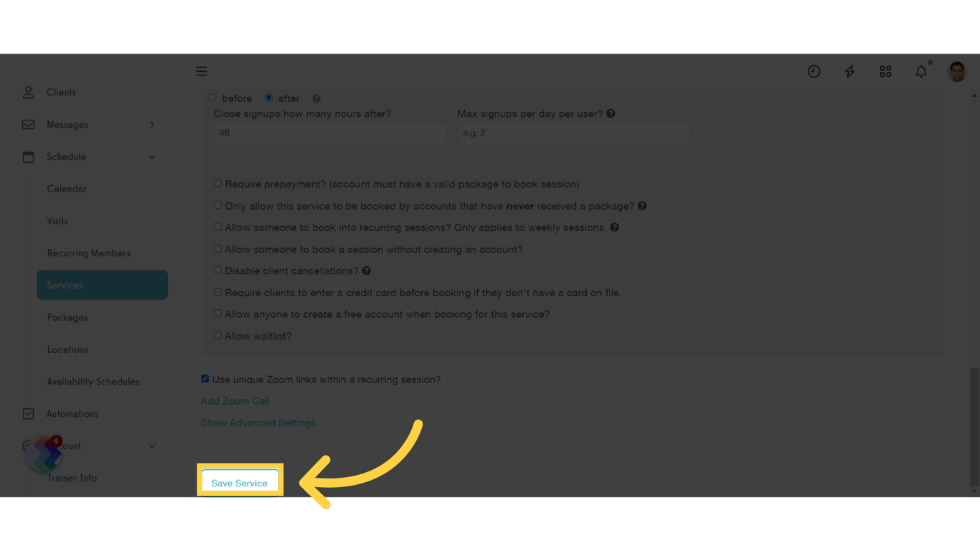Select the 'before' radio button
This screenshot has width=980, height=551.
[212, 98]
